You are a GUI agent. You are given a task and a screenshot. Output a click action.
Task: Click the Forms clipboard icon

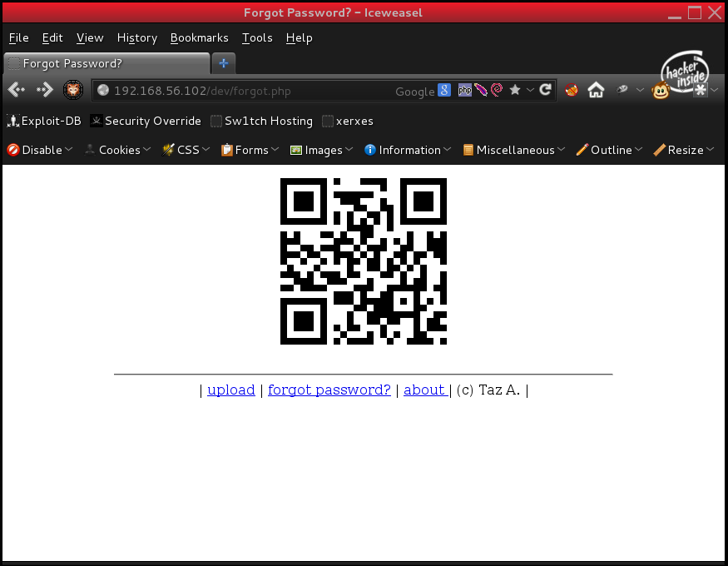(226, 150)
